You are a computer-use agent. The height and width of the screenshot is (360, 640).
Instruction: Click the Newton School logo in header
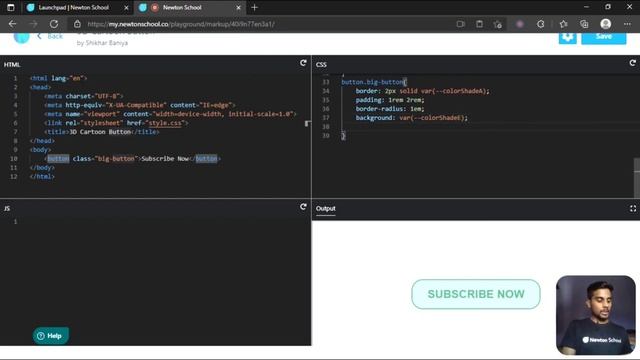(21, 37)
